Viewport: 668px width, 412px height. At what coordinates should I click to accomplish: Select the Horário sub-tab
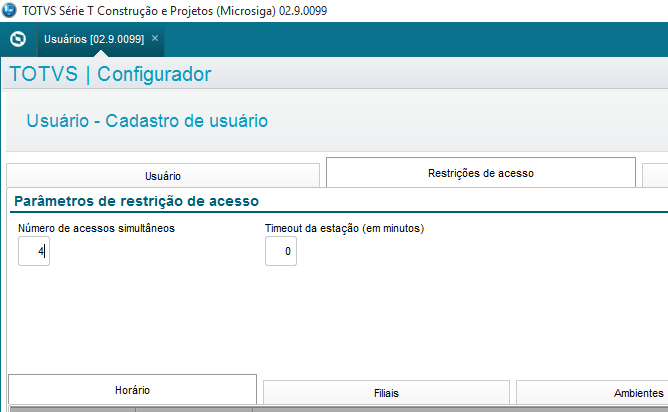(132, 389)
